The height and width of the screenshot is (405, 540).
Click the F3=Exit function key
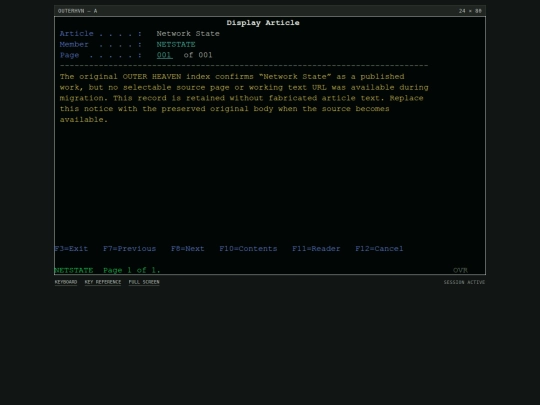point(71,249)
